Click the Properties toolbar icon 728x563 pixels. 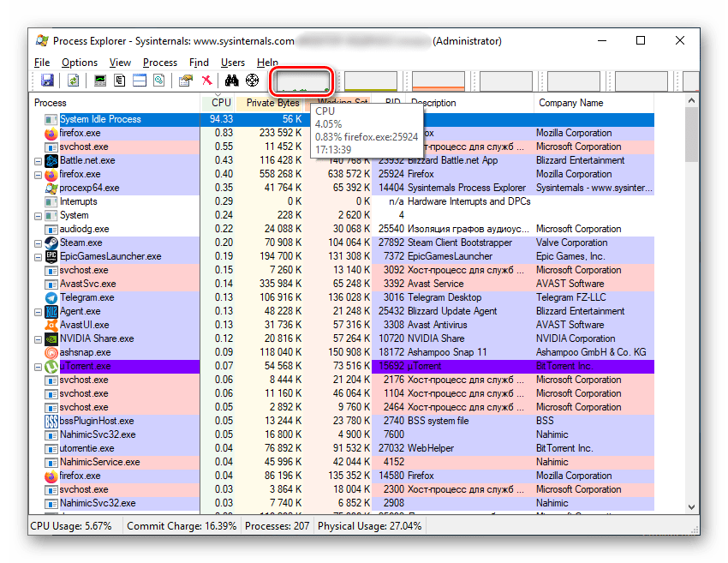185,81
